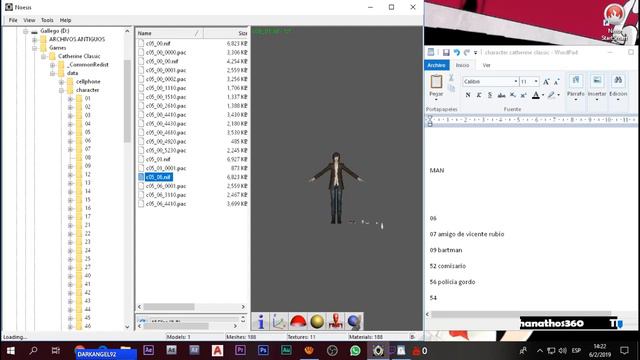Click the blue globe icon in Noesis viewer toolbar

[x=354, y=322]
